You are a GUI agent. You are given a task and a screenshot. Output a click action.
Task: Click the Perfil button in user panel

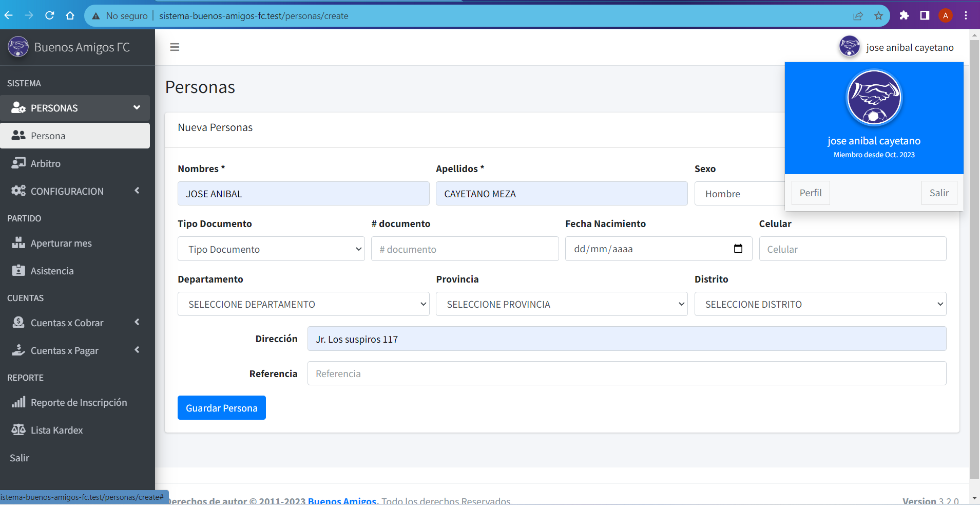tap(810, 193)
